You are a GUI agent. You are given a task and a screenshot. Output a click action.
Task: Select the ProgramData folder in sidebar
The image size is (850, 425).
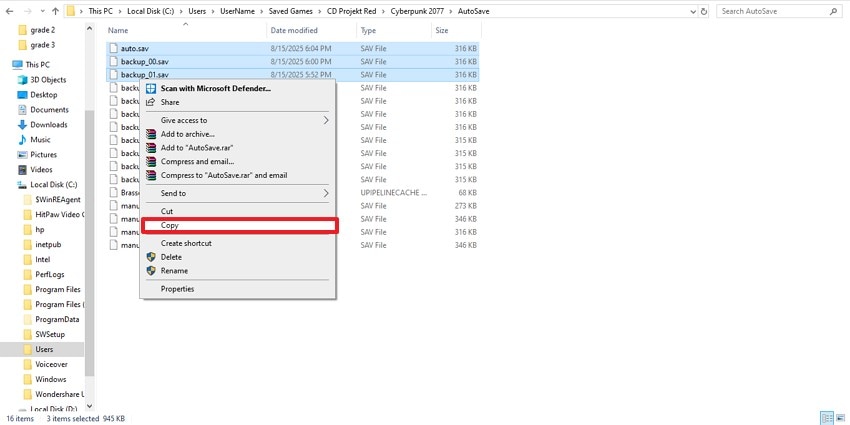tap(57, 319)
